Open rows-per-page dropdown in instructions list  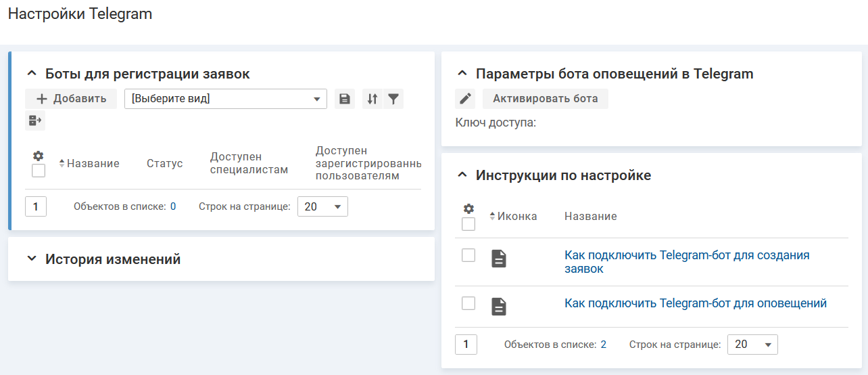[752, 345]
